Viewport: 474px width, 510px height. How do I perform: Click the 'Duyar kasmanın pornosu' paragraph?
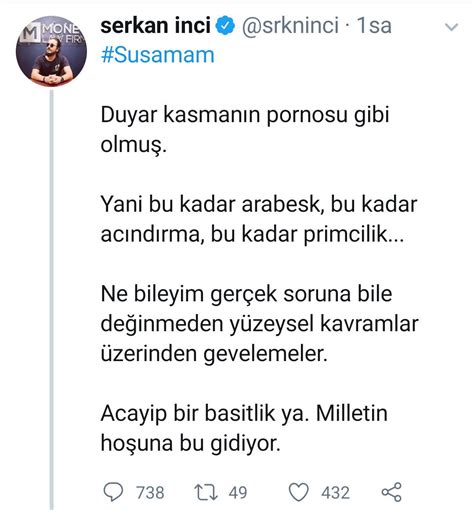245,129
